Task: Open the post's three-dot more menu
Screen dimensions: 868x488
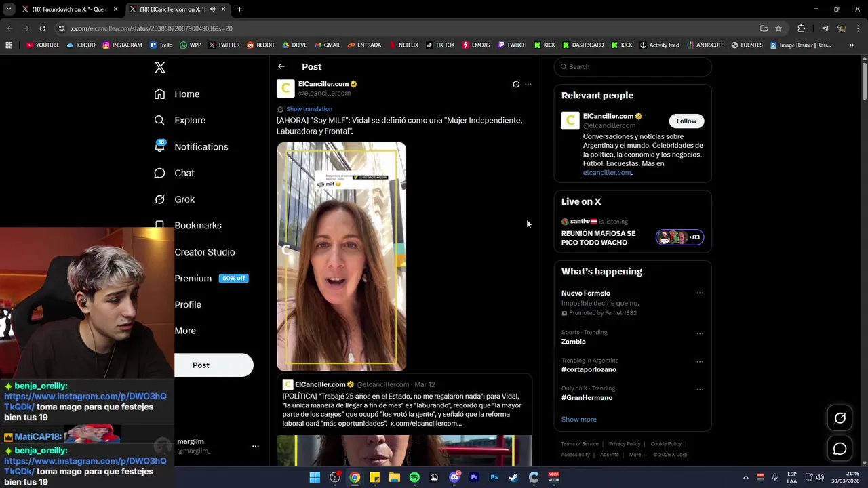Action: (528, 84)
